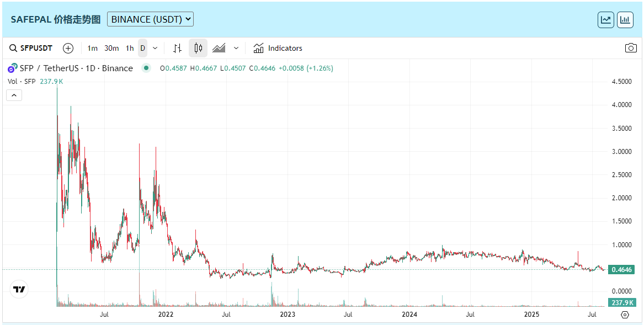Image resolution: width=644 pixels, height=325 pixels.
Task: Switch to bars chart style icon
Action: click(x=178, y=48)
